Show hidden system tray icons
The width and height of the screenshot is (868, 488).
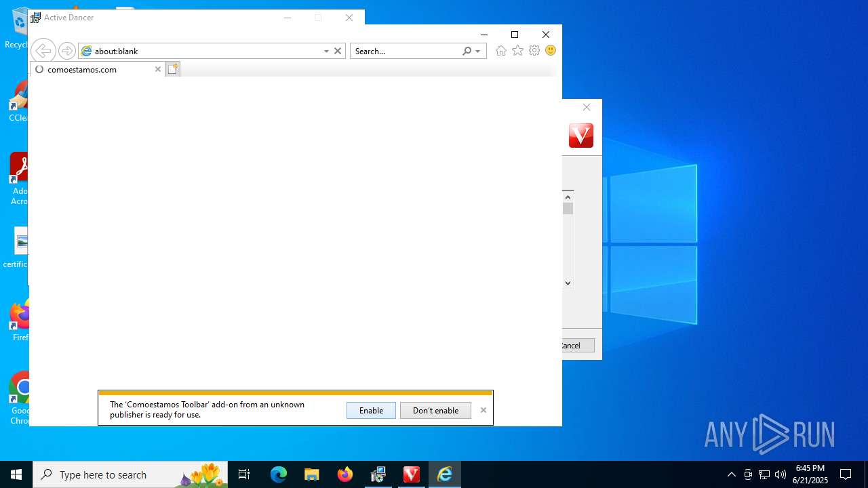[x=731, y=474]
